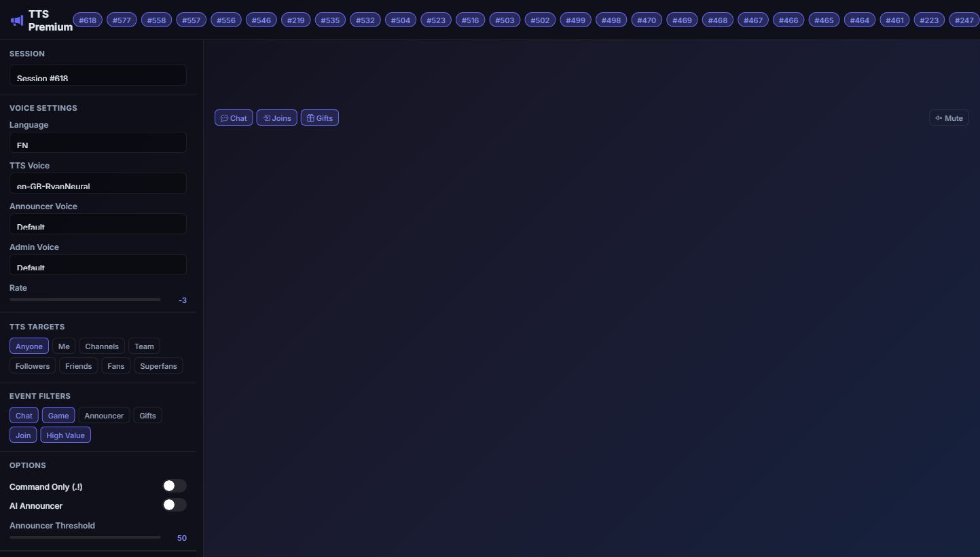Open session #502 chip
The image size is (980, 557).
click(540, 20)
